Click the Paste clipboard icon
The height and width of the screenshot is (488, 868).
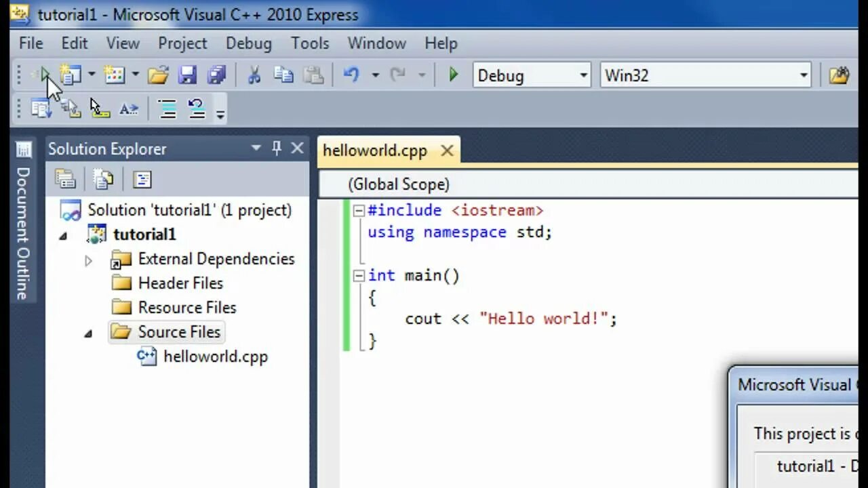[313, 75]
